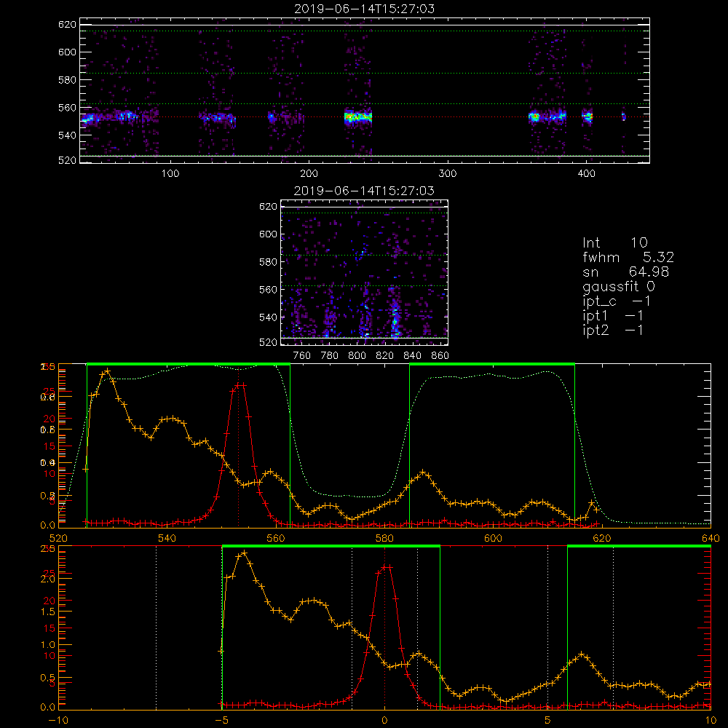Click the orange curve maximum near 529 in third plot
This screenshot has height=728, width=728.
[x=107, y=371]
